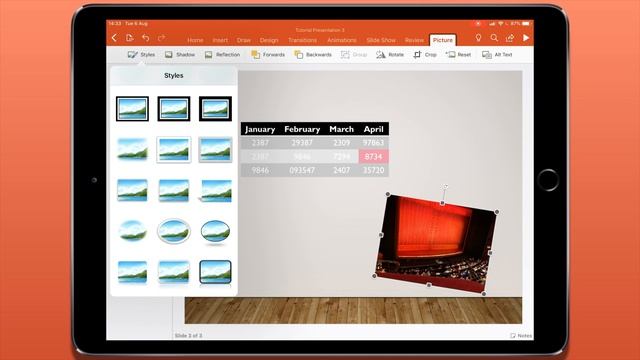
Task: Open the Reflection options
Action: click(222, 55)
